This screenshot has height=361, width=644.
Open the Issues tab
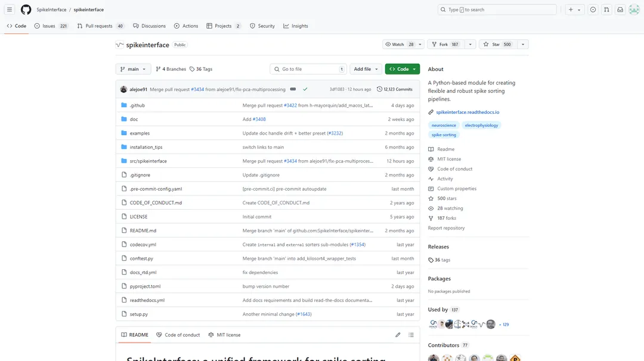[x=51, y=26]
